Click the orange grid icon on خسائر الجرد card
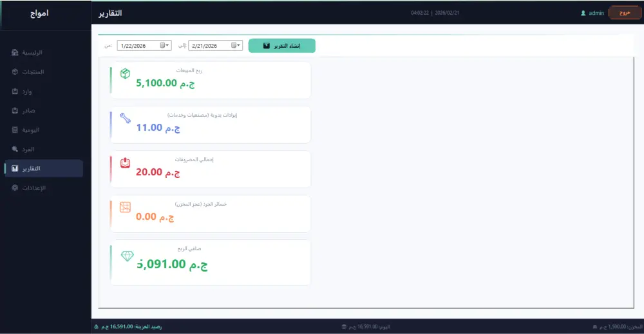 coord(125,208)
